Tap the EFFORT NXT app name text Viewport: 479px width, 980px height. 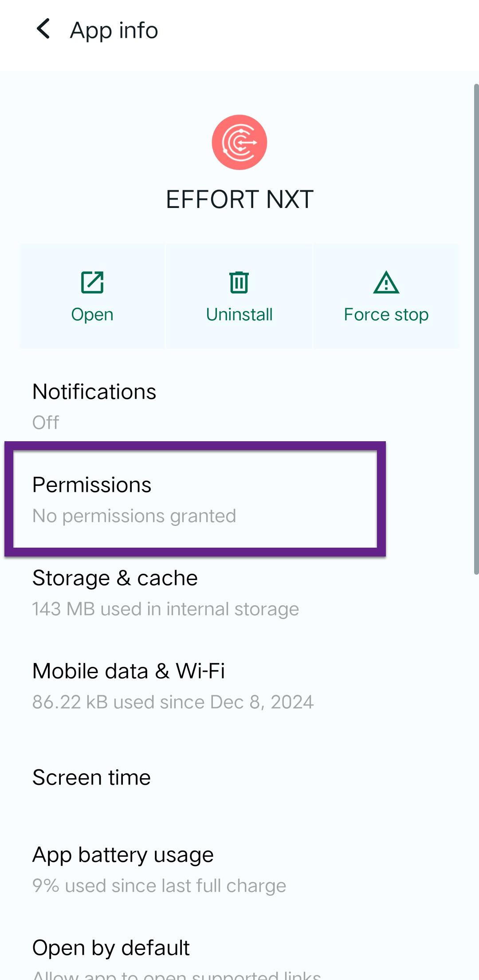[239, 200]
